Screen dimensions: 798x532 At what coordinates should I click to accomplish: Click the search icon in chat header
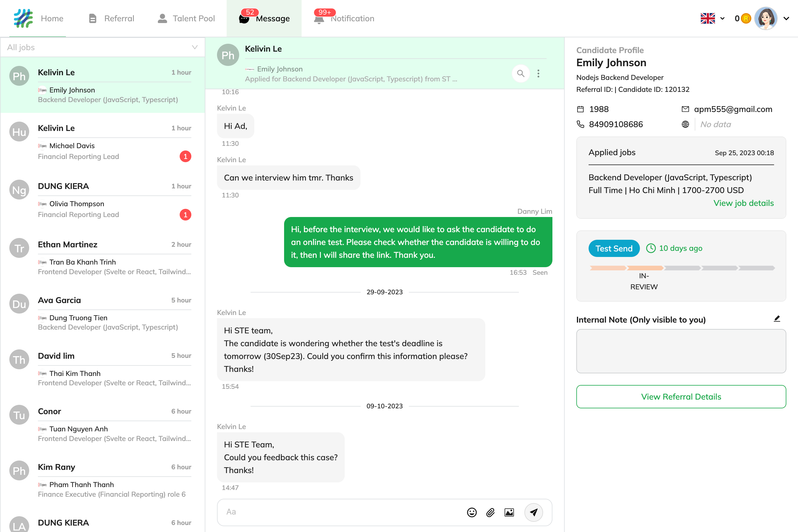click(520, 73)
